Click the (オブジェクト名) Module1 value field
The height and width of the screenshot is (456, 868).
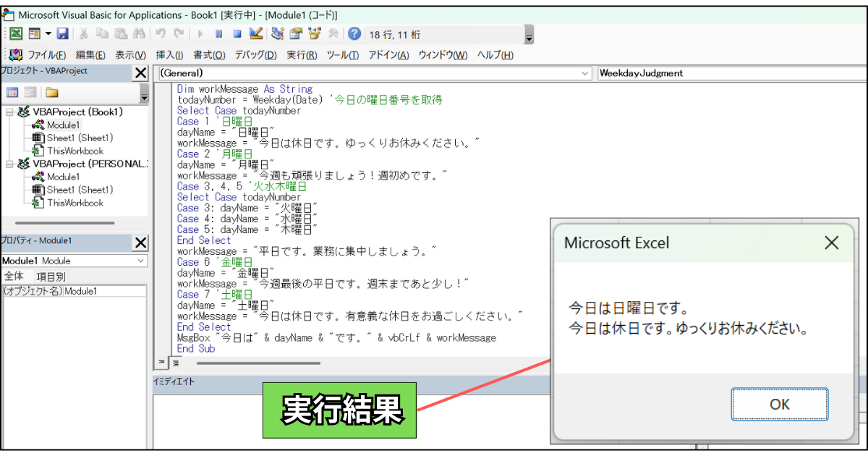(x=104, y=291)
